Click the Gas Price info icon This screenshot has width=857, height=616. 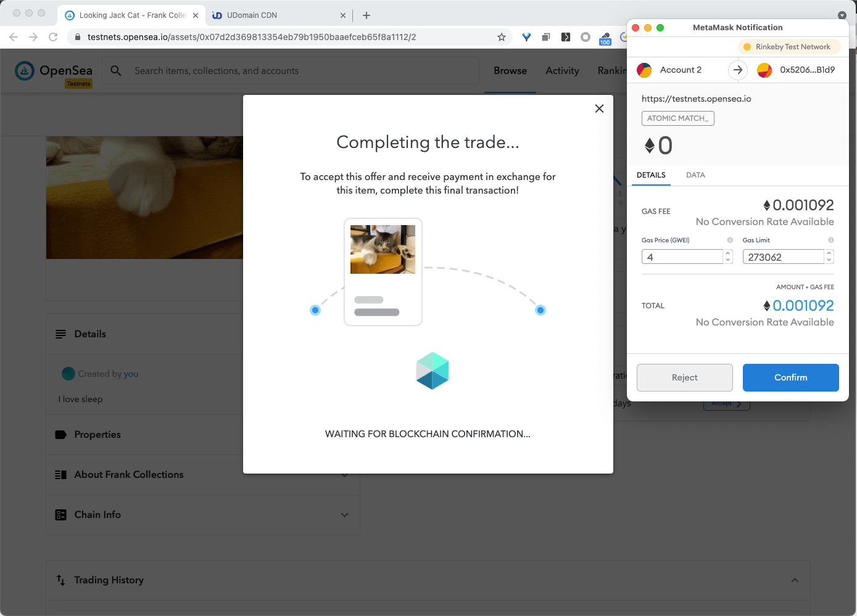click(730, 240)
